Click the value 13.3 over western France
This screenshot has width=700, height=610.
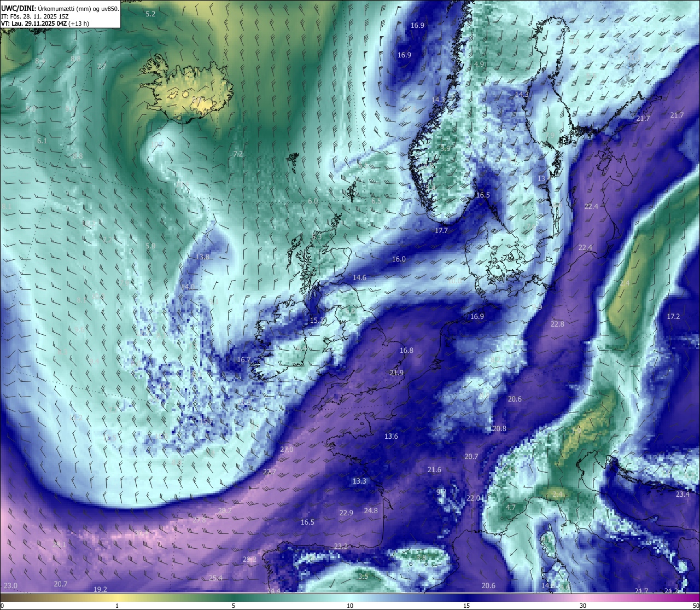coord(359,481)
